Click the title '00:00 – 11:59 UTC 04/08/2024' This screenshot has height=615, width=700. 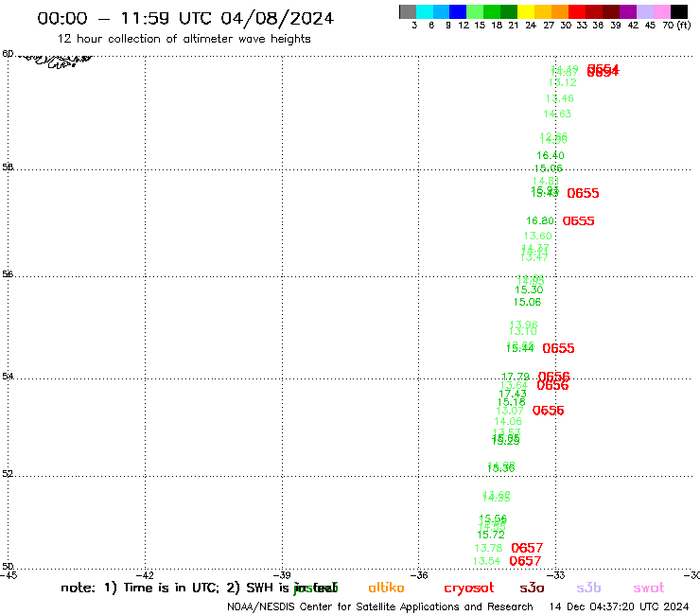[x=185, y=18]
